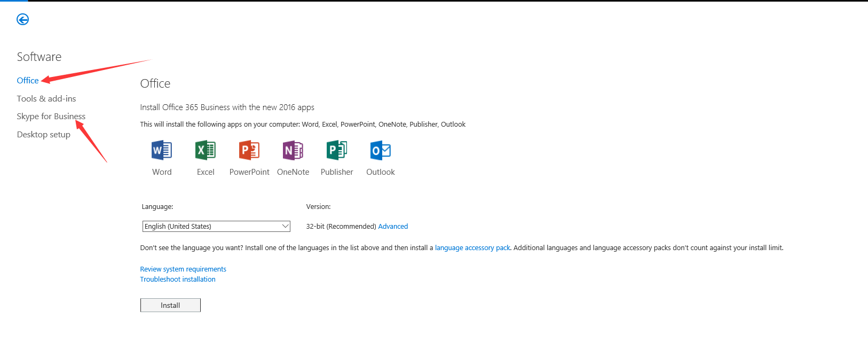Click the Outlook app icon
Image resolution: width=868 pixels, height=357 pixels.
pyautogui.click(x=381, y=151)
